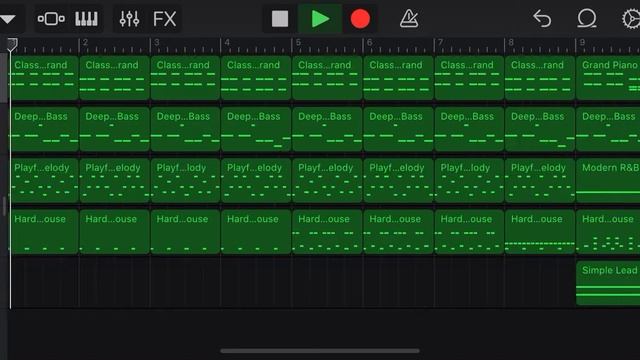Select the Deep...Bass region at bar 7
The height and width of the screenshot is (360, 640).
[x=469, y=129]
